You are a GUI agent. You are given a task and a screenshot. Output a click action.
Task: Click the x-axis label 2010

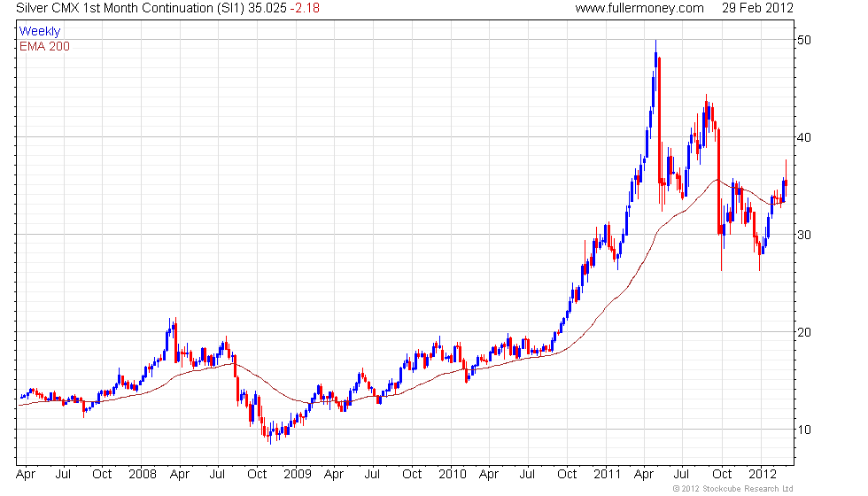pos(453,475)
